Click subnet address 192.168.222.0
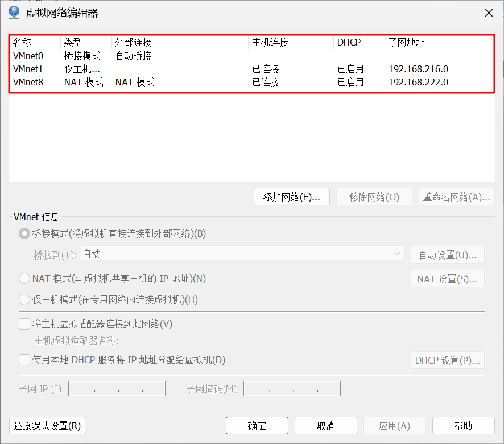 (418, 82)
